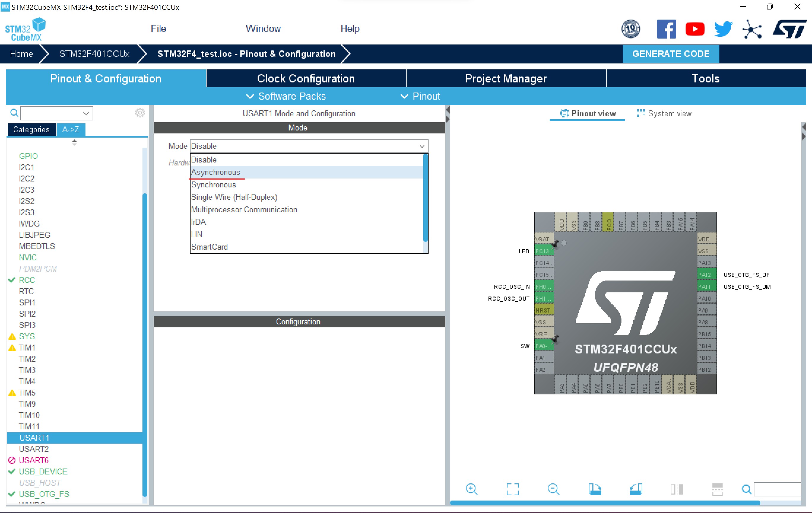Rotate chip clockwise icon
The width and height of the screenshot is (812, 513).
pyautogui.click(x=594, y=489)
